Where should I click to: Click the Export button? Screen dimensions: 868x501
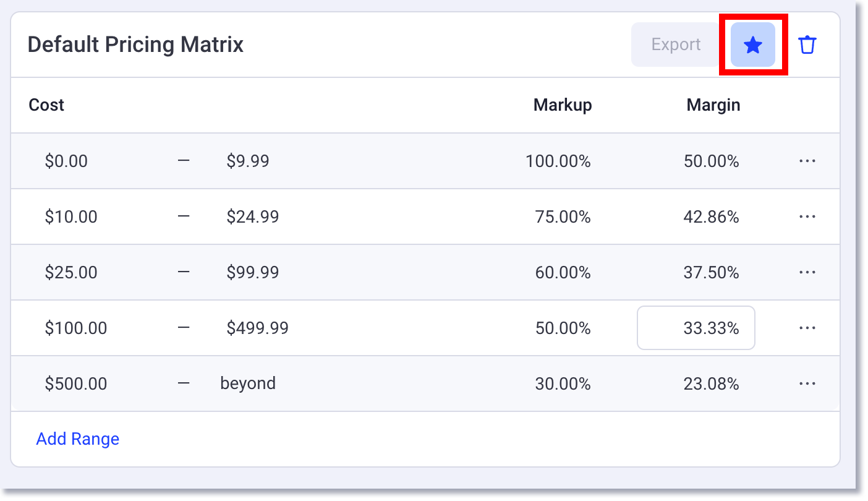coord(674,44)
